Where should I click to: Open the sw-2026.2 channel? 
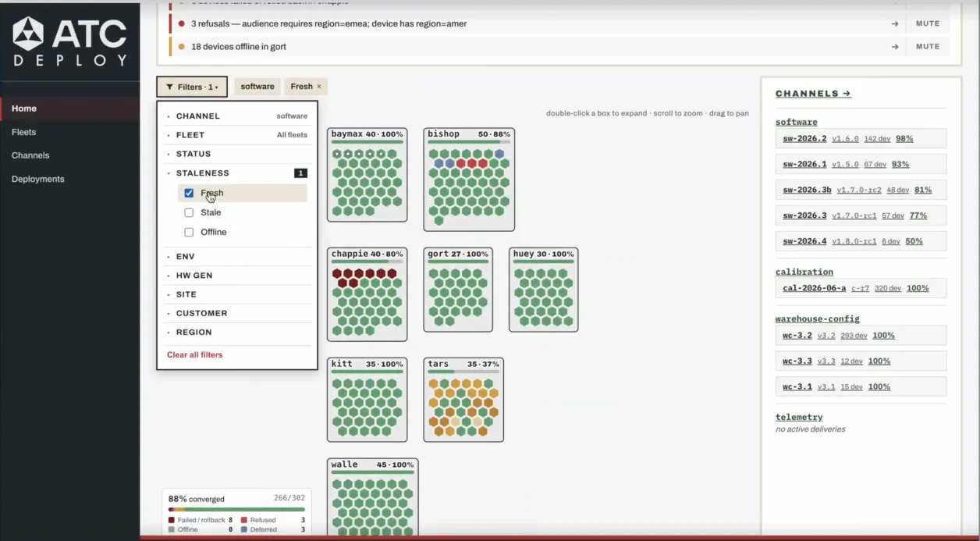coord(804,138)
